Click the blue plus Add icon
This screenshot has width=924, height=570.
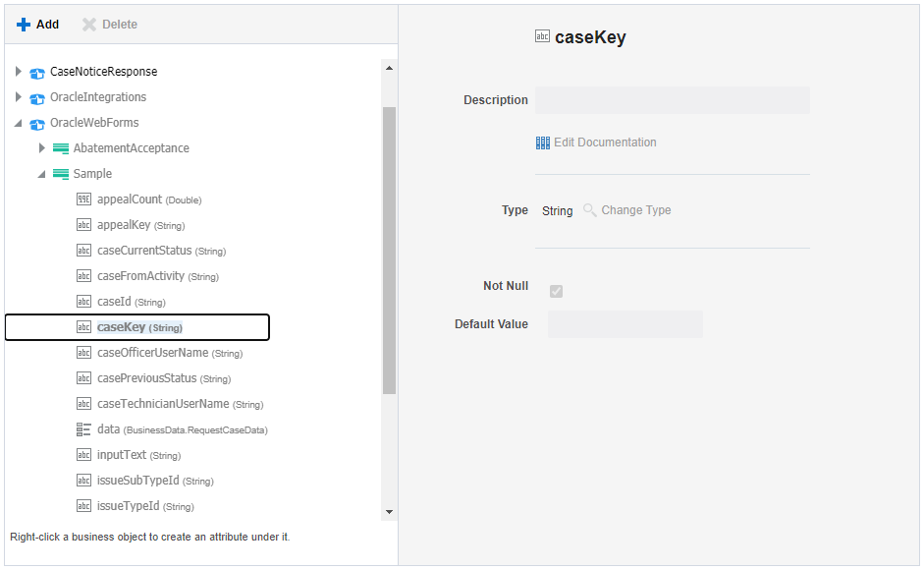[x=23, y=25]
